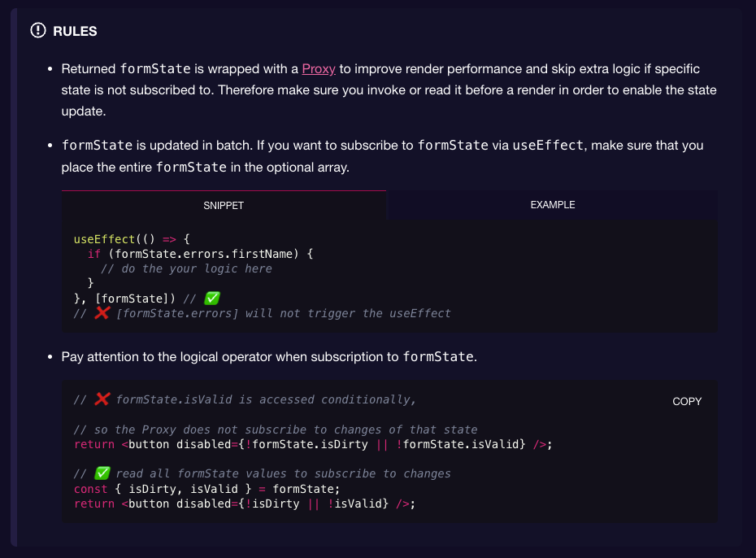The height and width of the screenshot is (558, 756).
Task: Click the green checkmark after [formState] dependency array
Action: (212, 299)
